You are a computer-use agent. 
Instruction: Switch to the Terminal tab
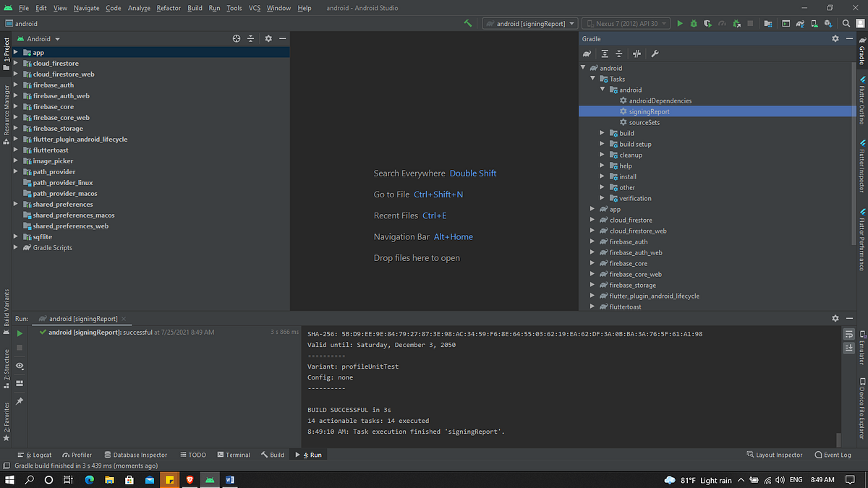pyautogui.click(x=234, y=455)
